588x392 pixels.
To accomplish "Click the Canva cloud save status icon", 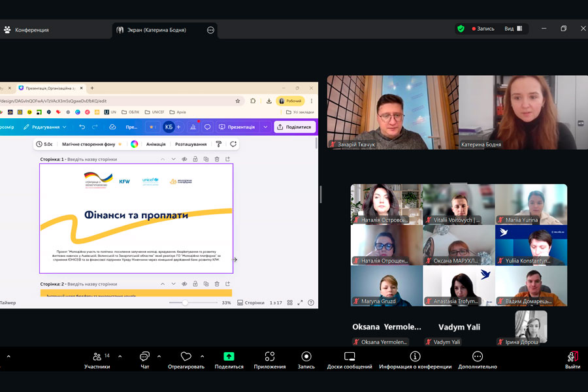I will point(112,127).
